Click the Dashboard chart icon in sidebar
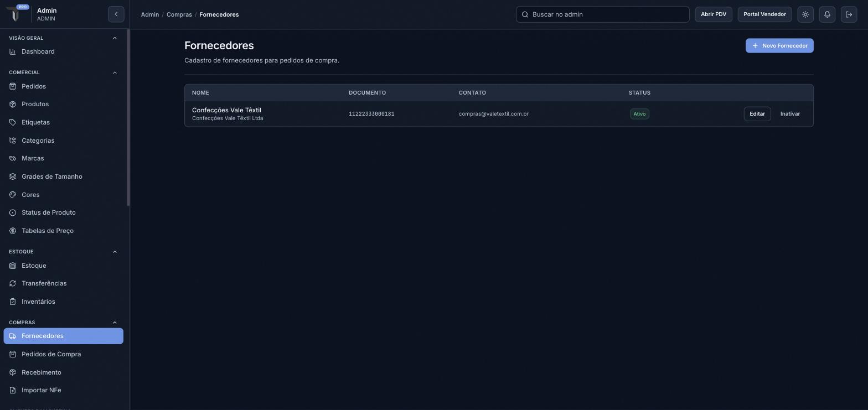Image resolution: width=868 pixels, height=410 pixels. click(x=13, y=51)
